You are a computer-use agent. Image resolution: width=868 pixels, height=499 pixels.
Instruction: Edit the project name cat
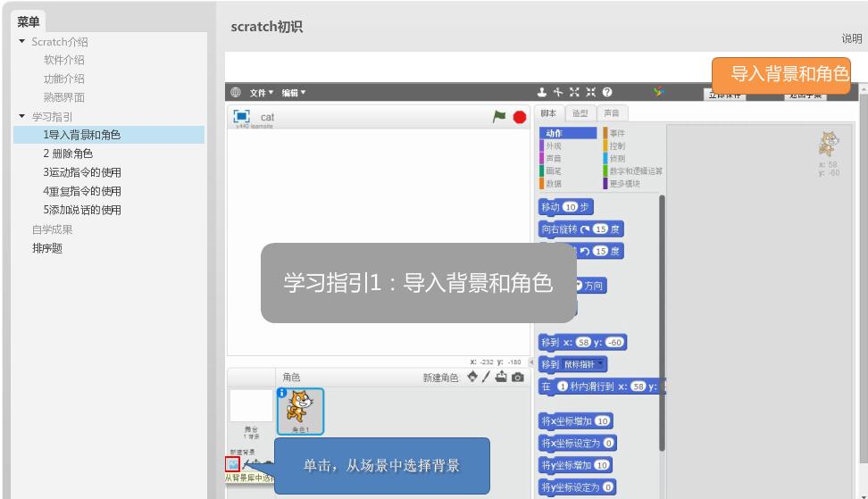pyautogui.click(x=267, y=117)
